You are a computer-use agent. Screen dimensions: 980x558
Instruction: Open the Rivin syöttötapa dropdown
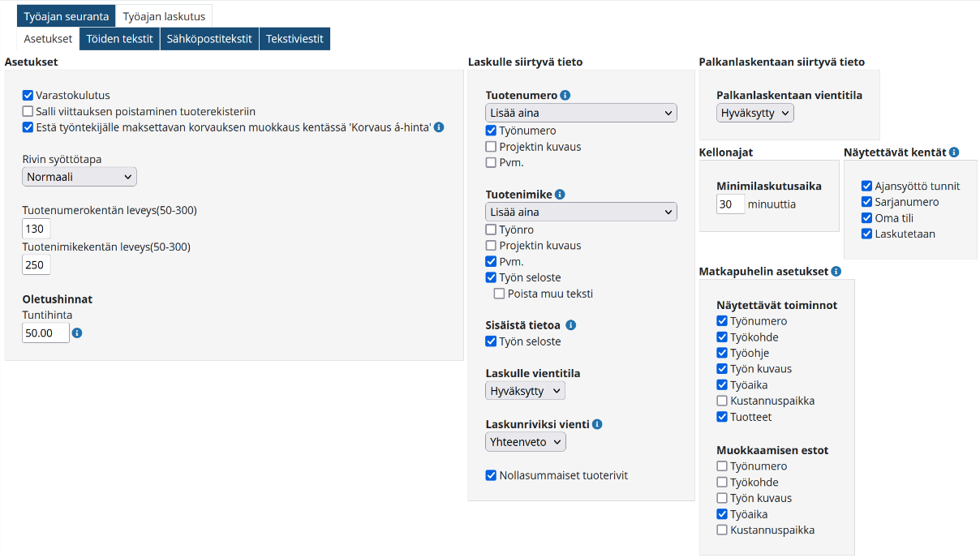pos(80,177)
